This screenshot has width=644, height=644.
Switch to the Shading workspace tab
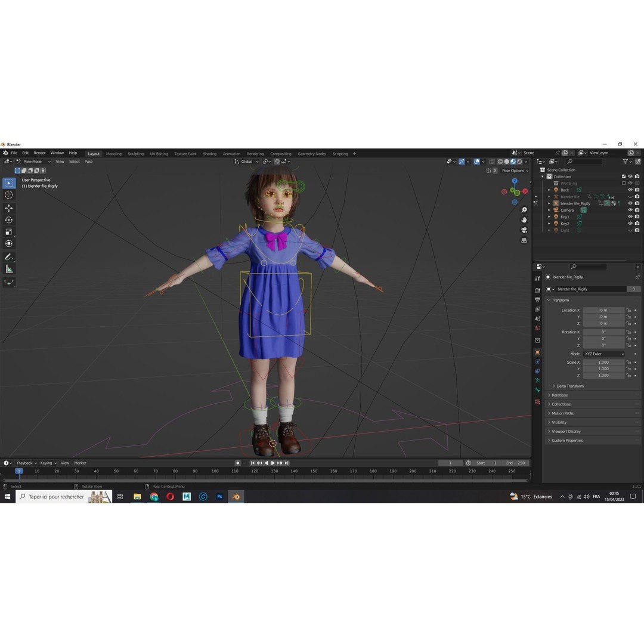click(209, 154)
